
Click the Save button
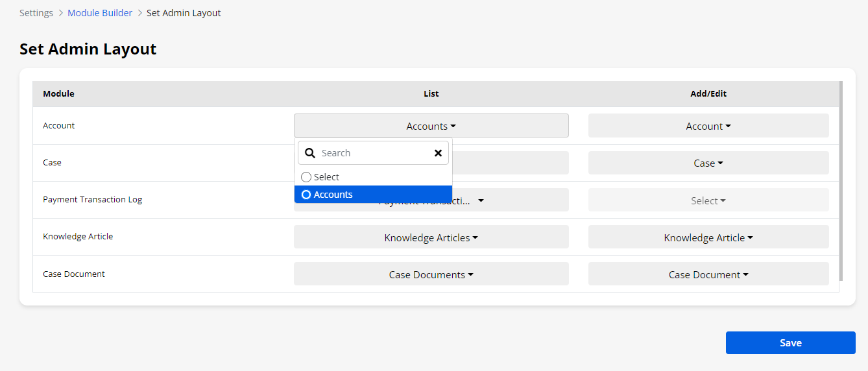coord(790,342)
